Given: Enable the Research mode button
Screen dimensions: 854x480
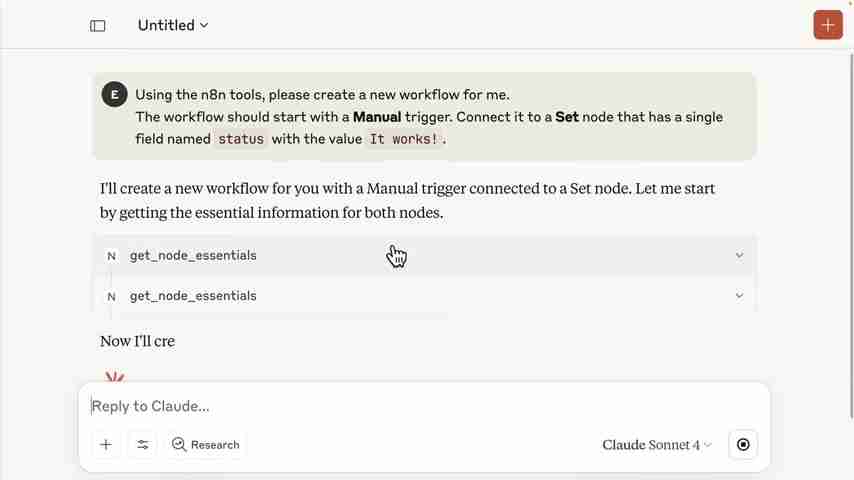Looking at the screenshot, I should 206,445.
